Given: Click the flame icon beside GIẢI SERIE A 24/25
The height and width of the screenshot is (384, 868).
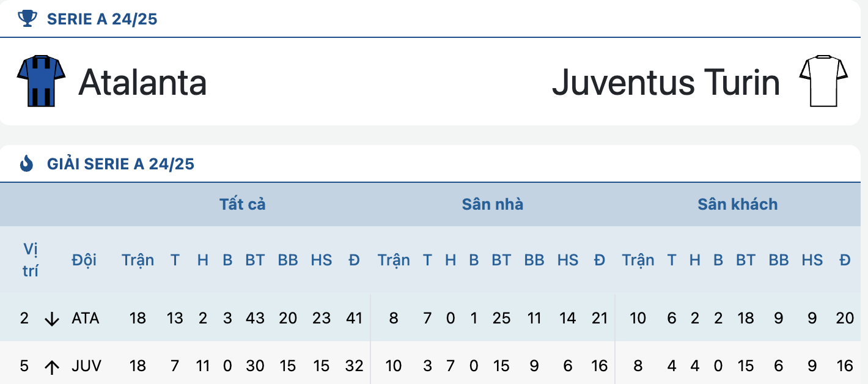Looking at the screenshot, I should point(27,163).
